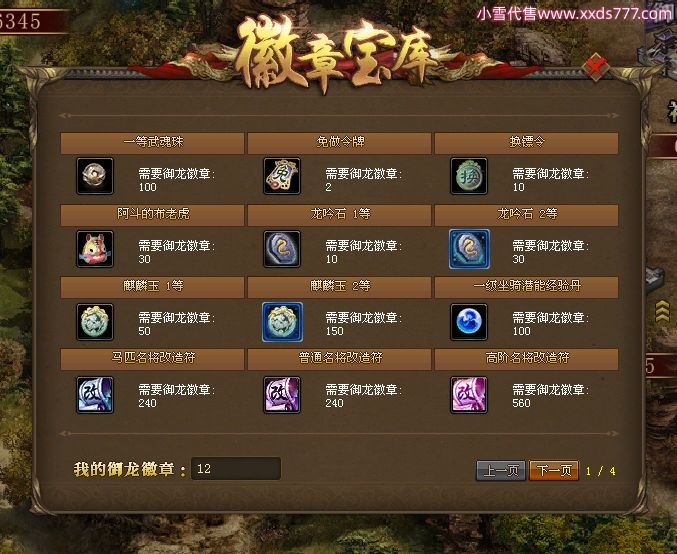Viewport: 677px width, 554px height.
Task: Click the 免做令牌 item name header
Action: [339, 142]
